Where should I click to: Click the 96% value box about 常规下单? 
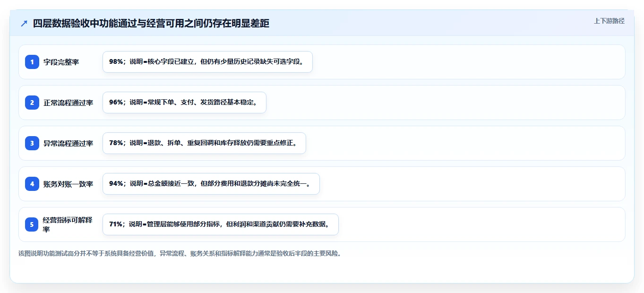coord(184,103)
